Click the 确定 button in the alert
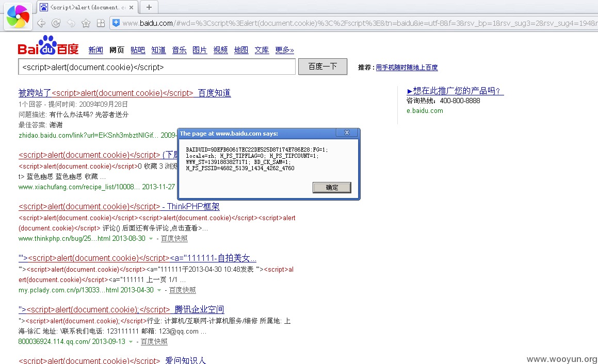This screenshot has width=598, height=364. coord(332,188)
